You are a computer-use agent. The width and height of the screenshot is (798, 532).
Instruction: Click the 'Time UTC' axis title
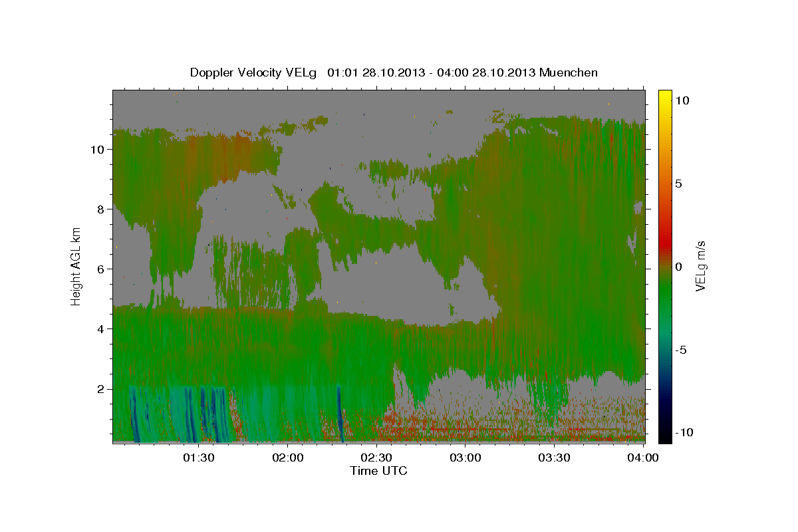(x=378, y=471)
